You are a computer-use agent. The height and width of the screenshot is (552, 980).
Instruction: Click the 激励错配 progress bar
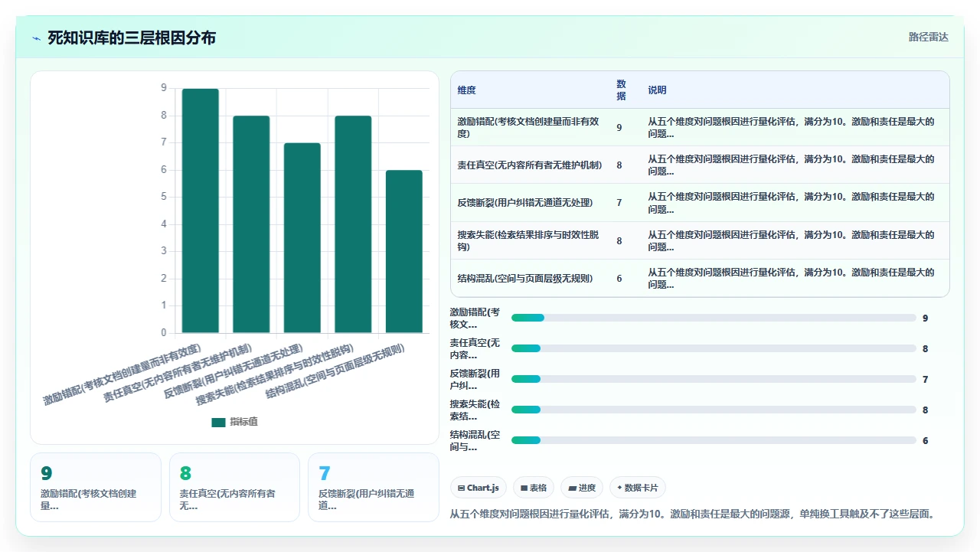pyautogui.click(x=714, y=318)
